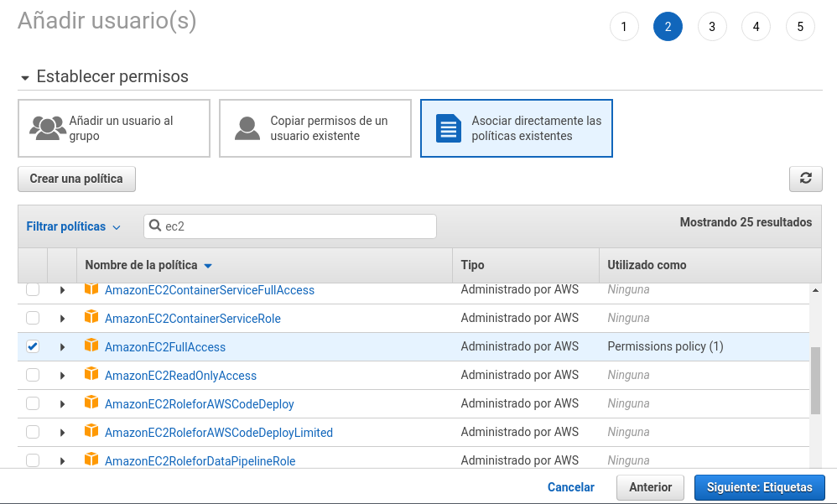Click the Cancelar link

(570, 487)
